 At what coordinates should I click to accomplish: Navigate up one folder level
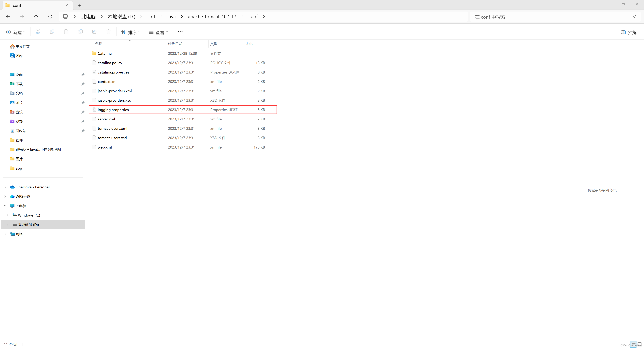click(36, 16)
